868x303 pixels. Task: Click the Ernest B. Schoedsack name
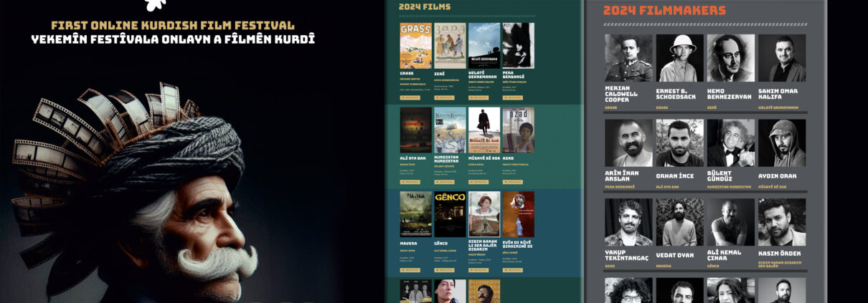[x=679, y=95]
